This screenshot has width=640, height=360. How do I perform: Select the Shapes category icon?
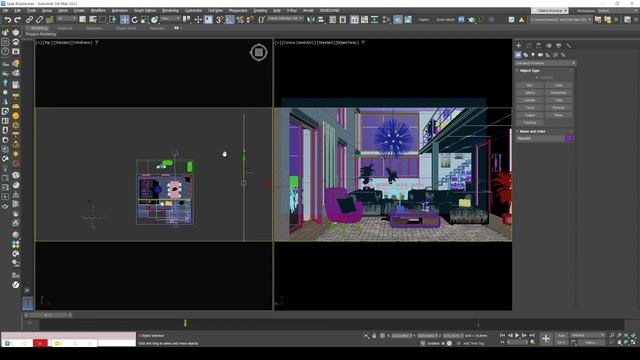[x=526, y=55]
